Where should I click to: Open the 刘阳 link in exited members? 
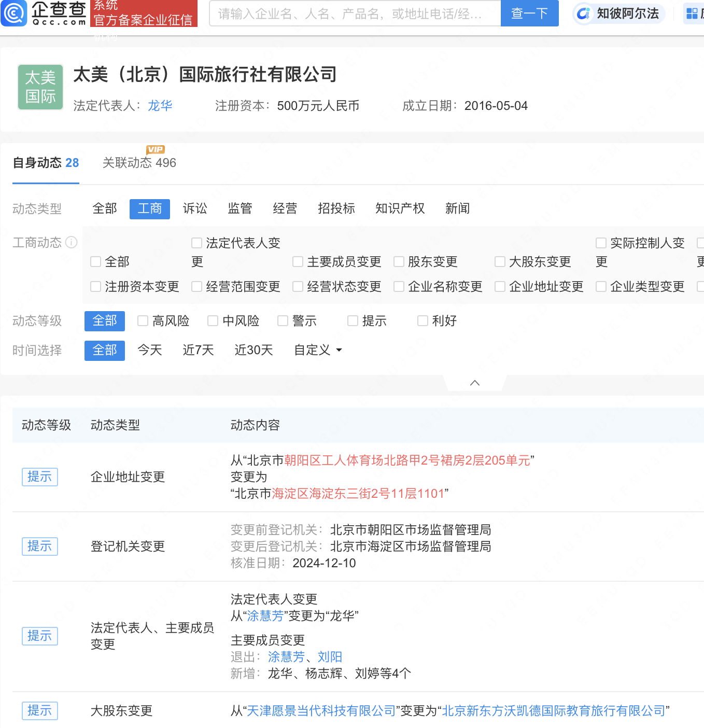pyautogui.click(x=330, y=657)
